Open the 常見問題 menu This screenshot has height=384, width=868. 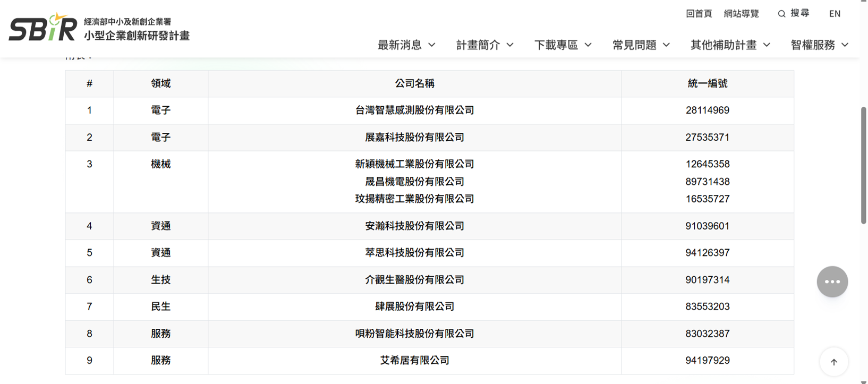pyautogui.click(x=641, y=45)
